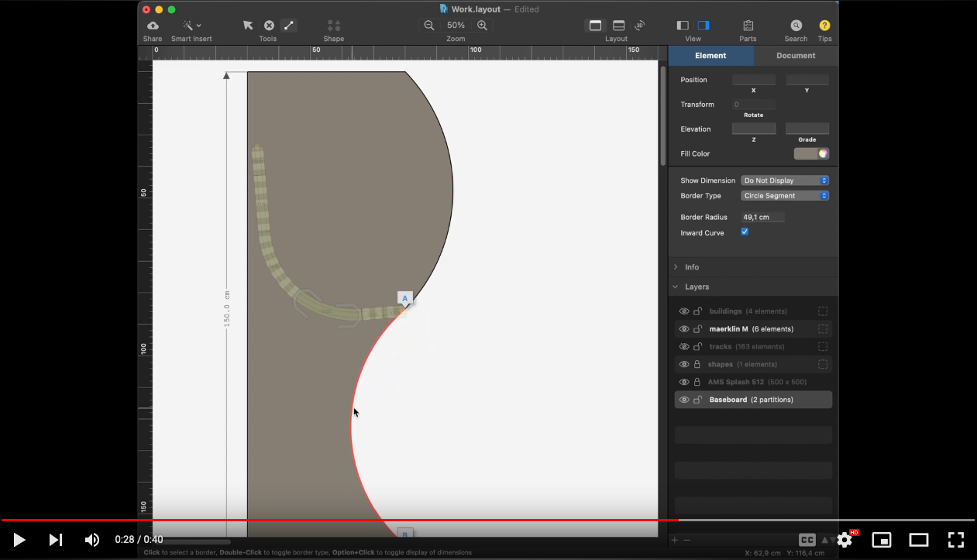The image size is (977, 560).
Task: Uncheck the Inward Curve checkbox
Action: 745,232
